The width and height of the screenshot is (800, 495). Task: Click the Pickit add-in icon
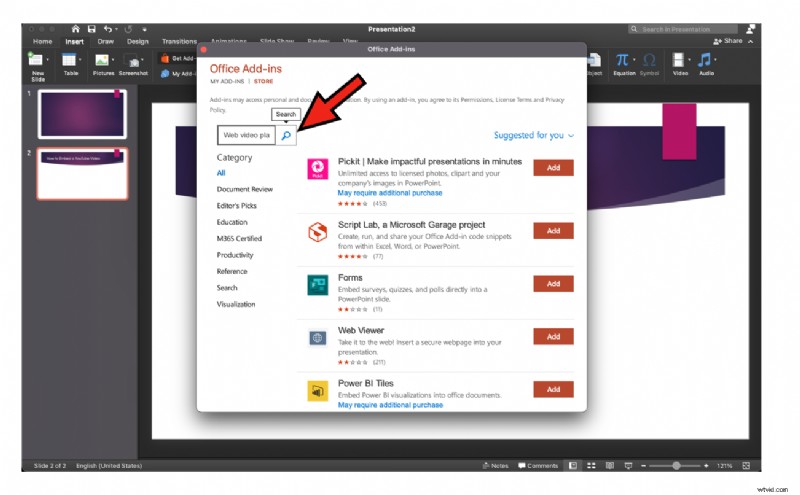point(317,169)
